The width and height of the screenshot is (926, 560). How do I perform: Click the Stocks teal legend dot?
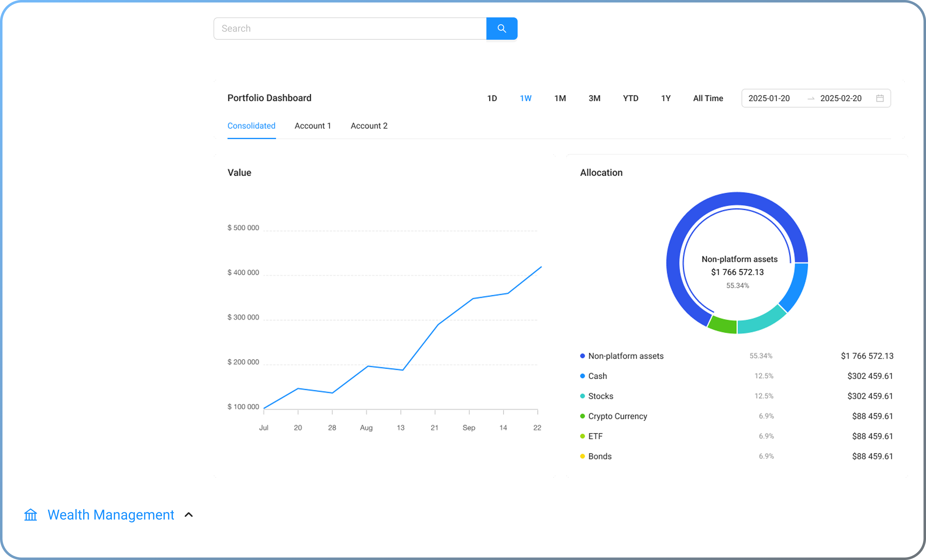pos(582,396)
